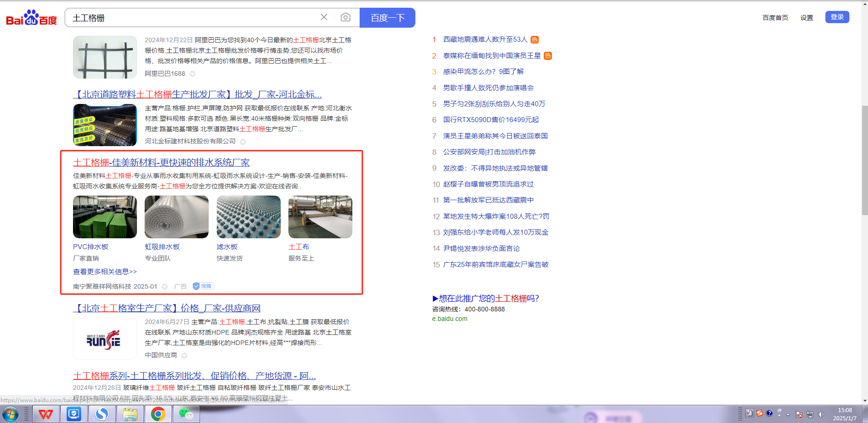The width and height of the screenshot is (868, 423).
Task: Click the 百度一下 search button
Action: pyautogui.click(x=387, y=18)
